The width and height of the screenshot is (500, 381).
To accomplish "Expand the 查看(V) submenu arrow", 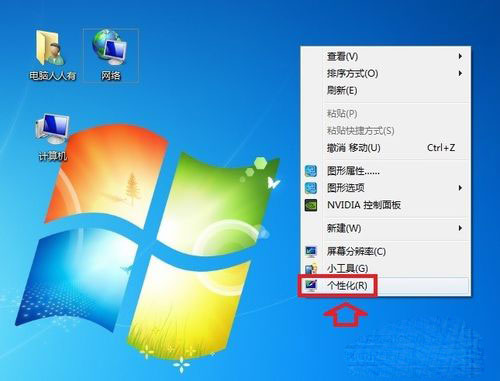I will tap(460, 56).
